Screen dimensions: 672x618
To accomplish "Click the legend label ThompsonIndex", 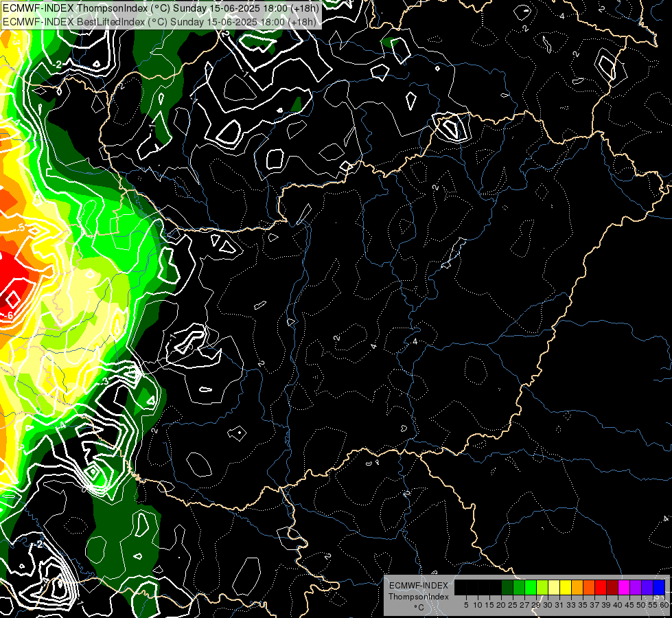I will tap(419, 597).
